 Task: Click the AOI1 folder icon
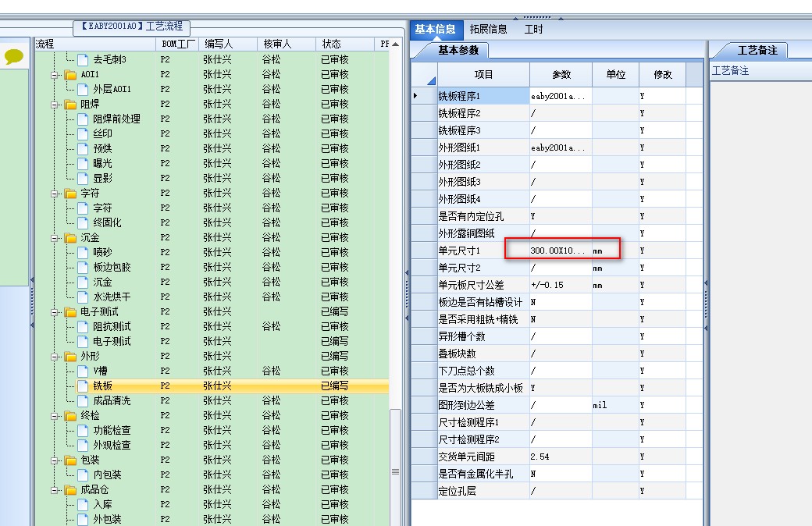click(x=70, y=75)
